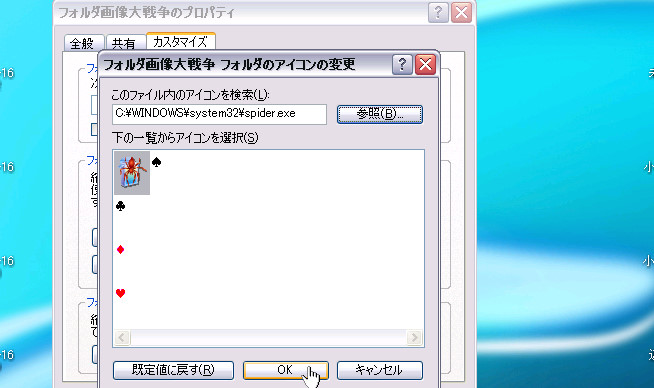Image resolution: width=654 pixels, height=388 pixels.
Task: Select the spider solitaire icon
Action: point(132,173)
